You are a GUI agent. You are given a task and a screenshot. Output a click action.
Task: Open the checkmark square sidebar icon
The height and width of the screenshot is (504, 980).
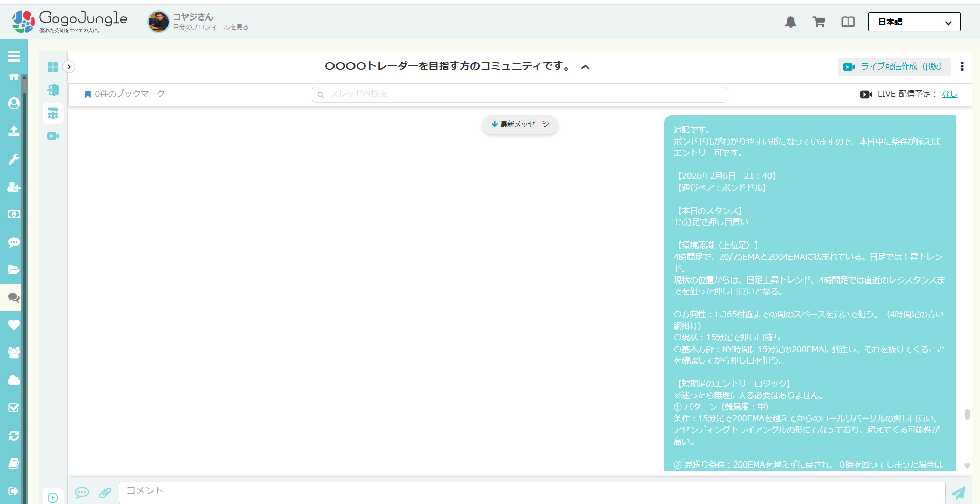click(x=14, y=408)
